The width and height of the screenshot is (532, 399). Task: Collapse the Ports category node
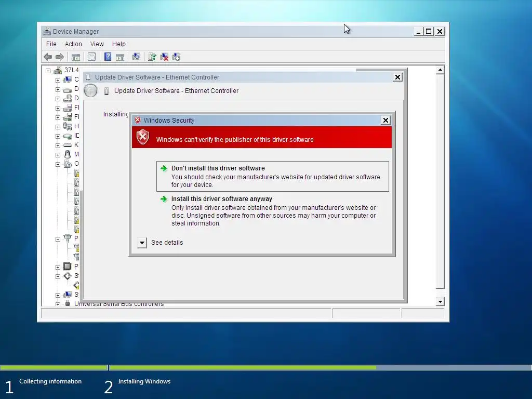coord(58,239)
